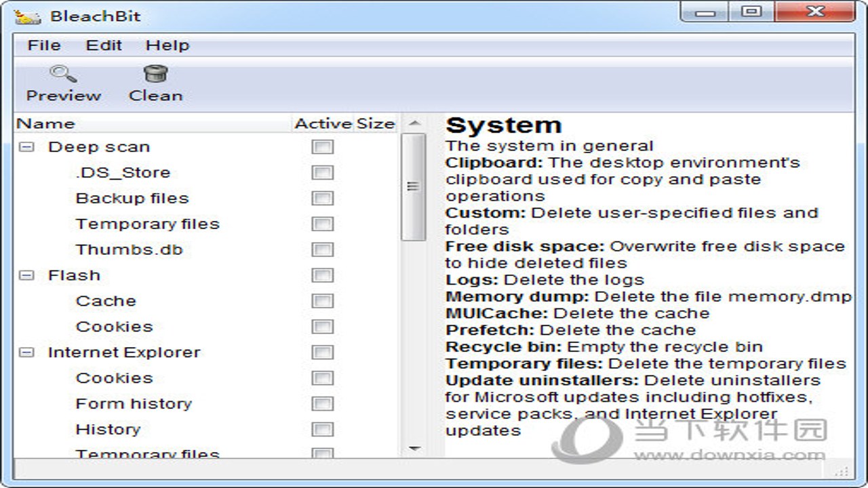Select the Thumbs.db tree item
The height and width of the screenshot is (488, 868).
130,250
